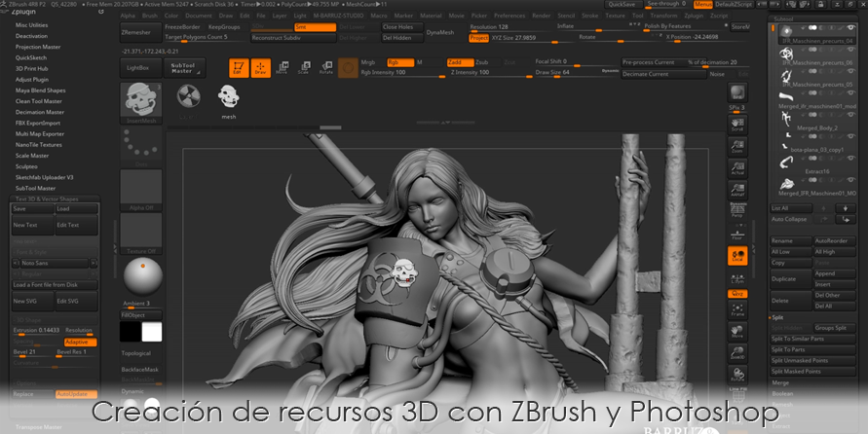Click the gyro circle icon beside Rotate
The height and width of the screenshot is (434, 868).
pyautogui.click(x=348, y=68)
